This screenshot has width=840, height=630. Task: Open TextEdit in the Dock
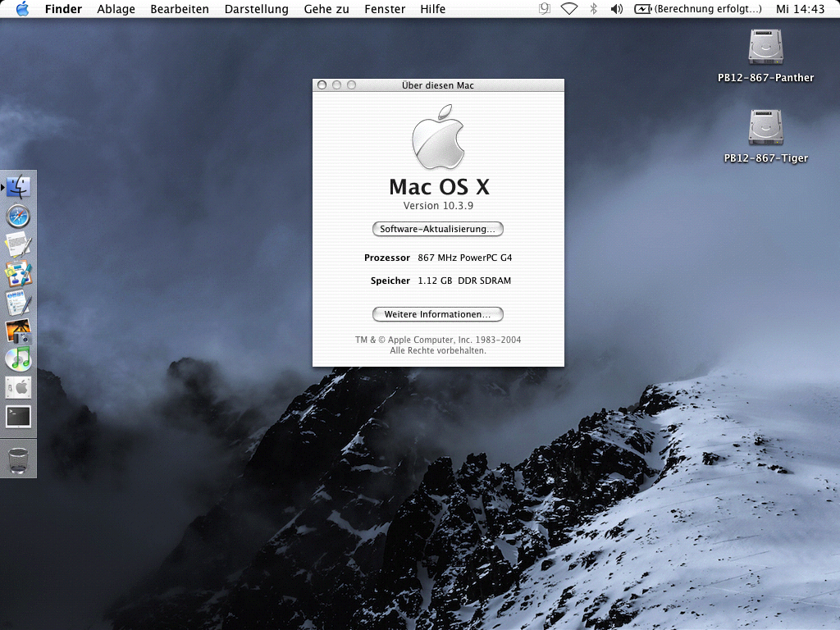click(x=18, y=244)
